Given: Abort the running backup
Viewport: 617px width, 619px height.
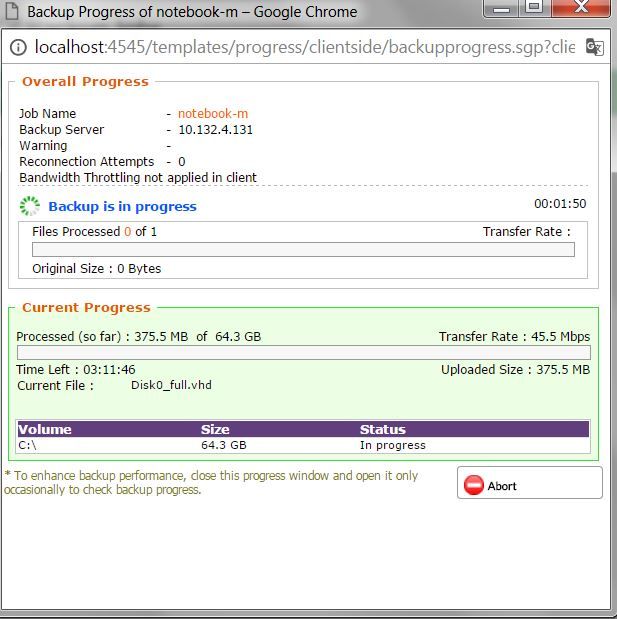Looking at the screenshot, I should point(529,483).
